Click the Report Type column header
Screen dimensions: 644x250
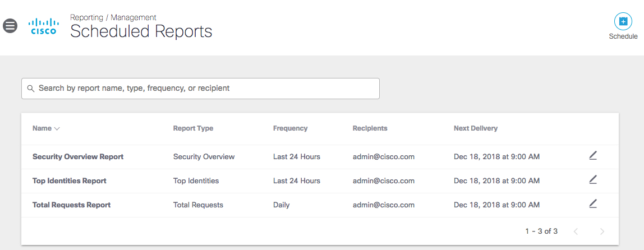[x=193, y=128]
